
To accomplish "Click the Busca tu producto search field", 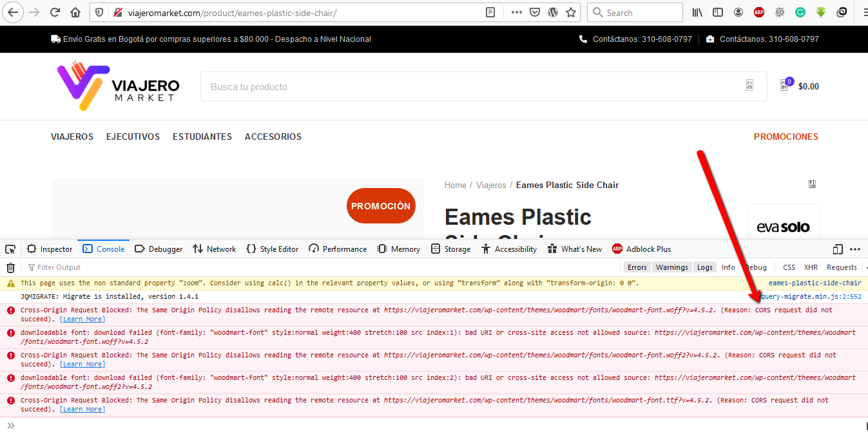I will pyautogui.click(x=483, y=86).
